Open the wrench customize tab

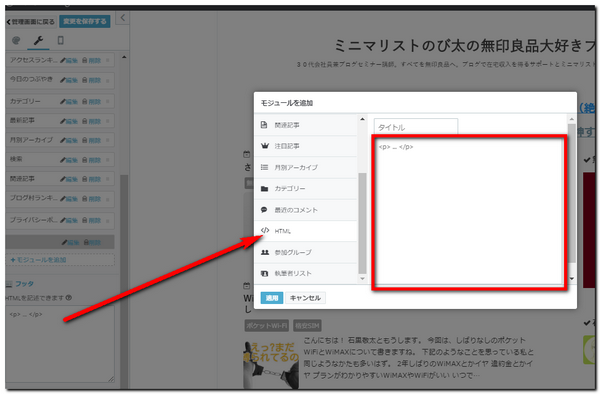click(38, 40)
